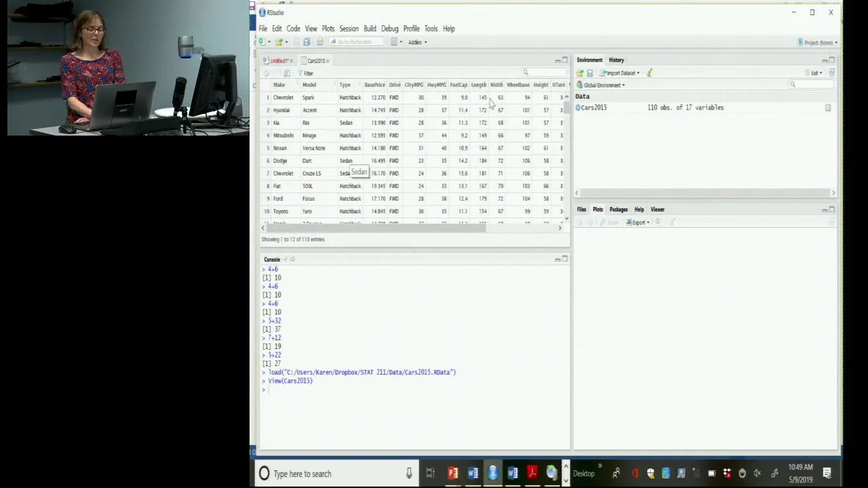868x488 pixels.
Task: Open the Desktop toolbar chevron on taskbar
Action: coord(599,467)
